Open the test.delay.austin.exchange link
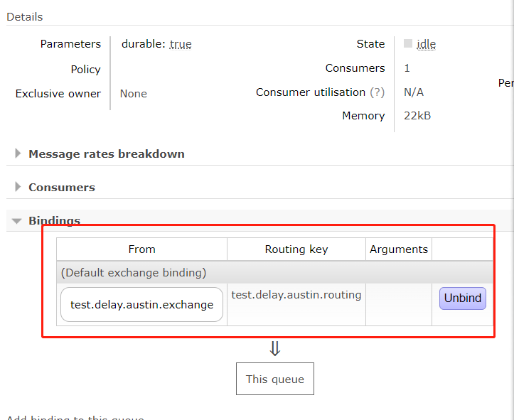 pyautogui.click(x=141, y=305)
